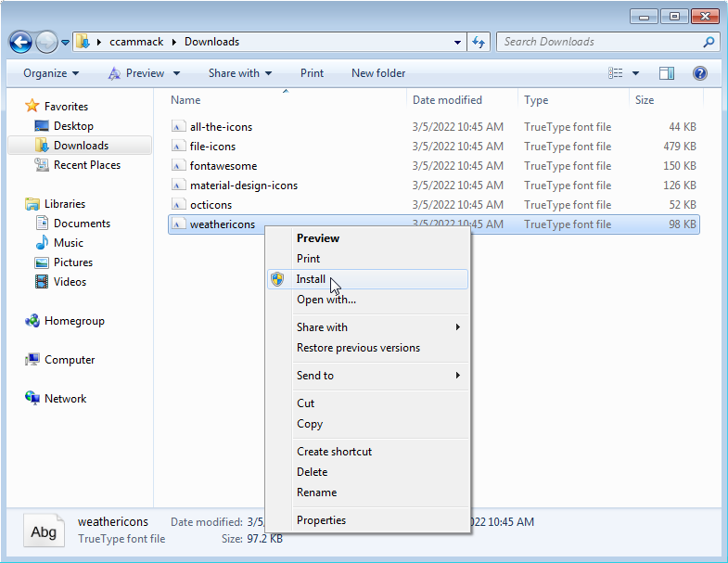The image size is (728, 563).
Task: Select Downloads in the navigation pane
Action: coord(80,146)
